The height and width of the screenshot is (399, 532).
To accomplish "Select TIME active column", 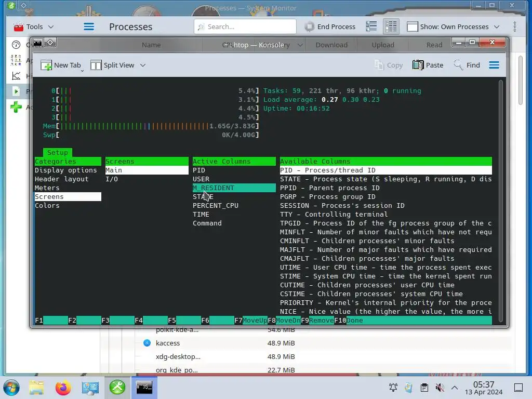I will pyautogui.click(x=201, y=215).
